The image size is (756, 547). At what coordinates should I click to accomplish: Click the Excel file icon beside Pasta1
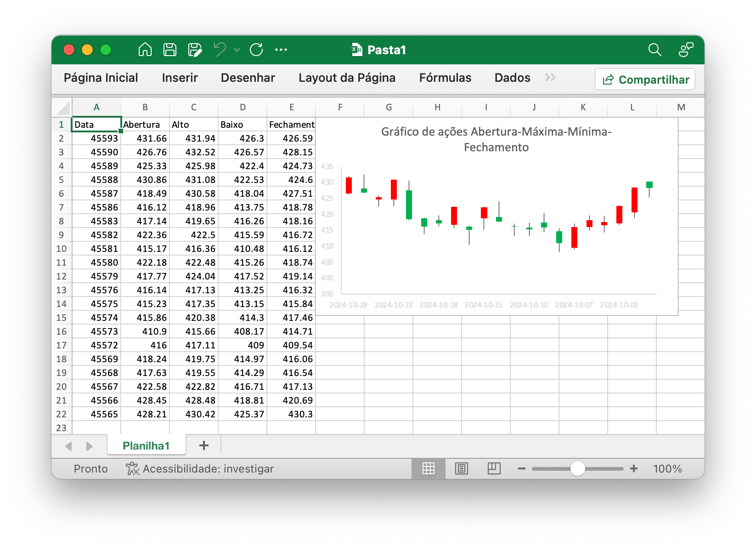357,50
